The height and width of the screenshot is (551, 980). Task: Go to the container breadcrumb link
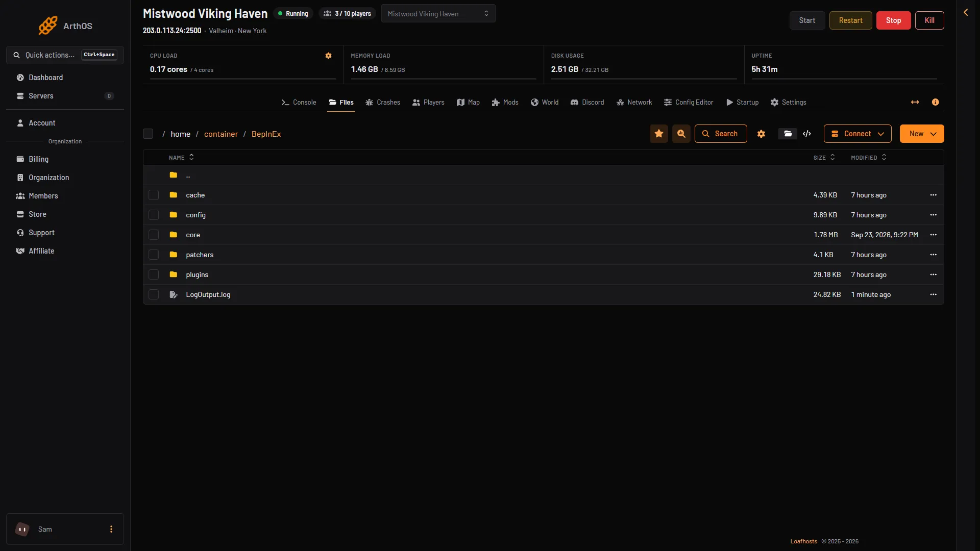(x=221, y=134)
